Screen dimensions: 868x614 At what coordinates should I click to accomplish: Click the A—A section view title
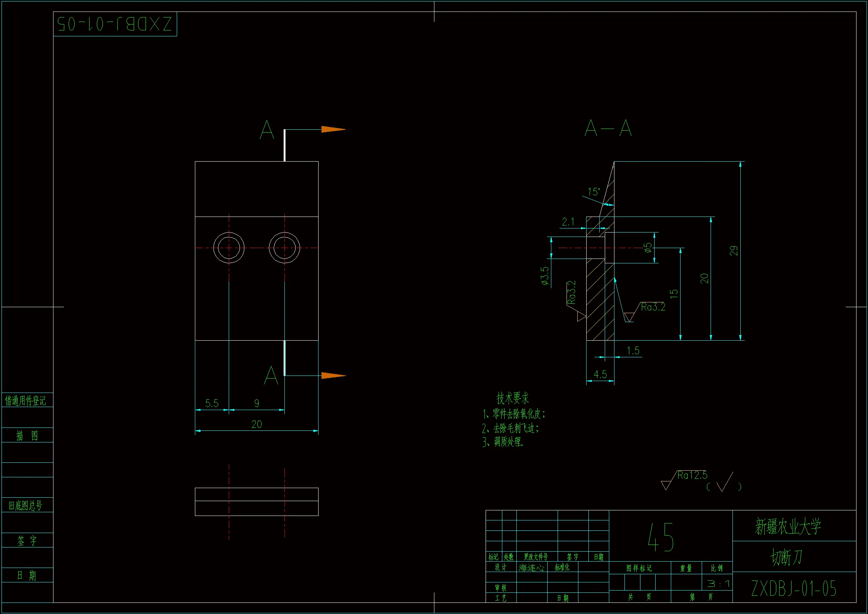[x=608, y=128]
